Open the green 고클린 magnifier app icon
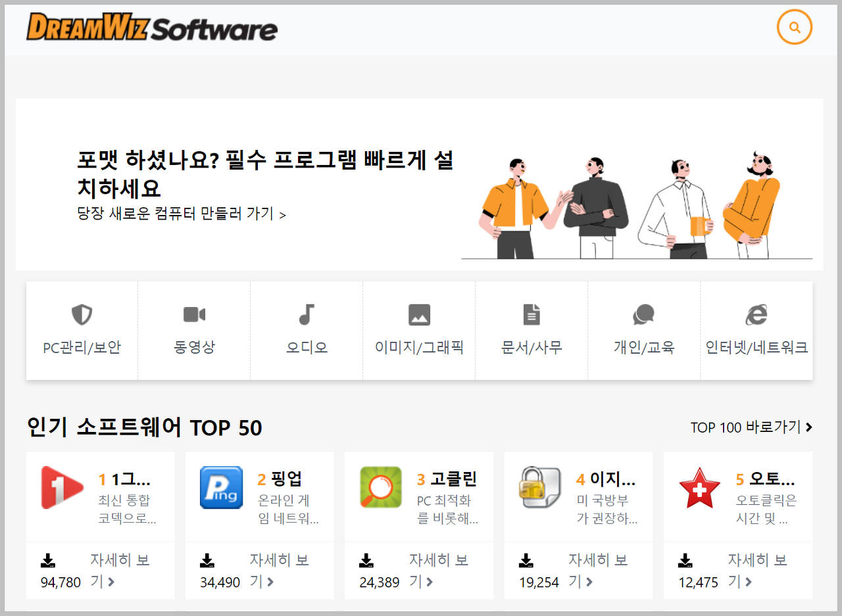The height and width of the screenshot is (616, 842). (381, 487)
